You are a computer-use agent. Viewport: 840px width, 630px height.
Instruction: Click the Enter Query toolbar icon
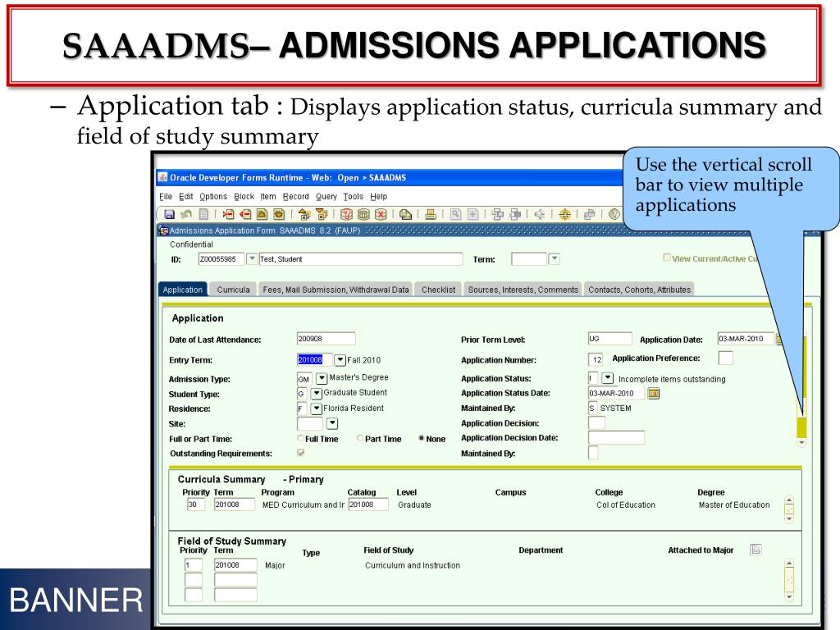click(x=347, y=214)
